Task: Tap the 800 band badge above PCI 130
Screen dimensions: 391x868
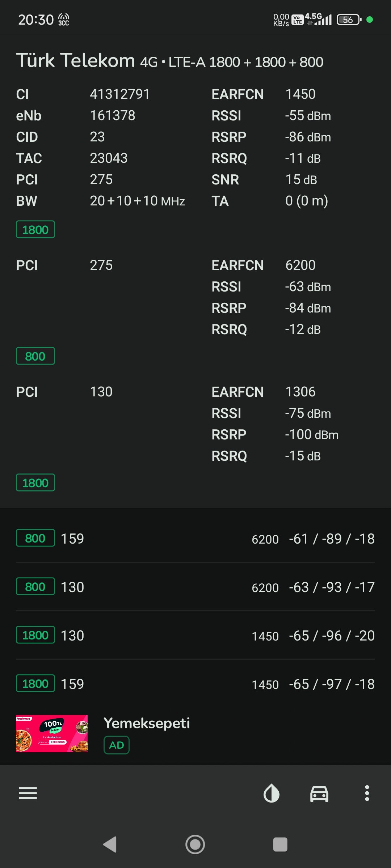Action: [x=35, y=356]
